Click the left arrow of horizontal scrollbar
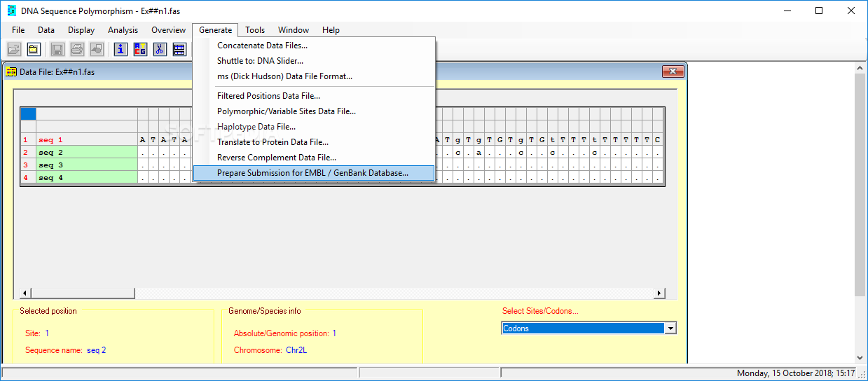Screen dimensions: 868x381 coord(25,293)
